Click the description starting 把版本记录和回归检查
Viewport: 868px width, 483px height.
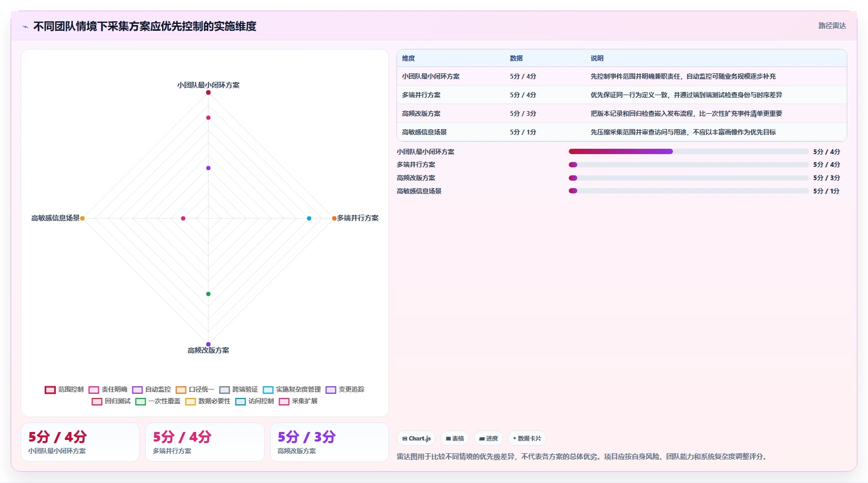[686, 114]
